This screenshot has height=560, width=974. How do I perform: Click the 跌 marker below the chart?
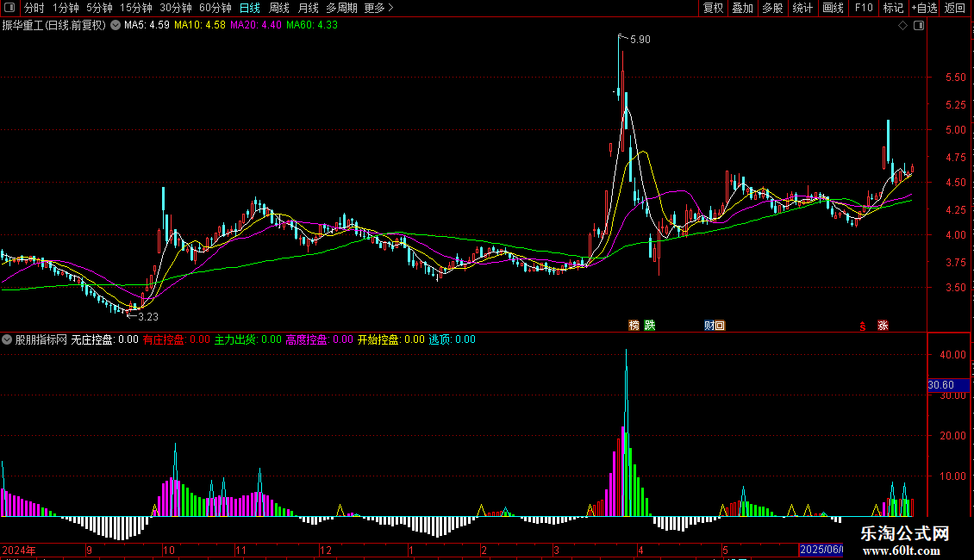coord(649,326)
